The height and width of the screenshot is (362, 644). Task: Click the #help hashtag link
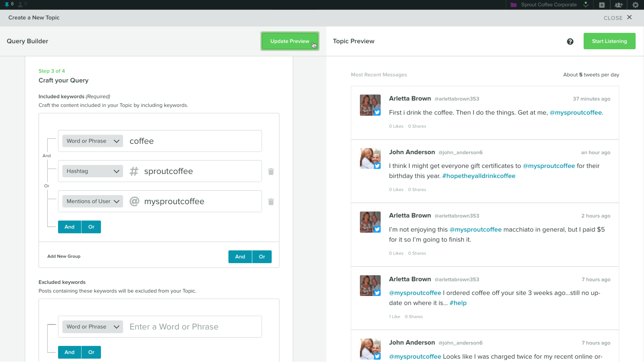pos(458,303)
